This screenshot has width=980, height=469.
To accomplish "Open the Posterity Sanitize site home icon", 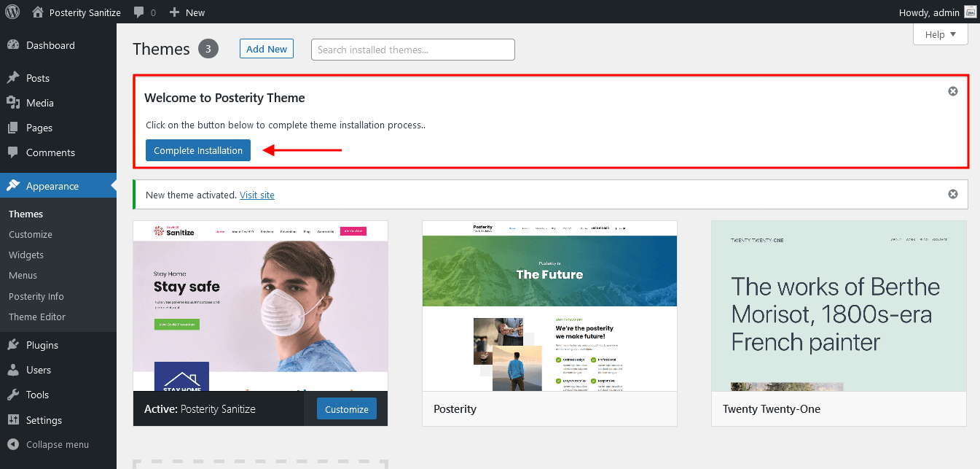I will tap(38, 12).
